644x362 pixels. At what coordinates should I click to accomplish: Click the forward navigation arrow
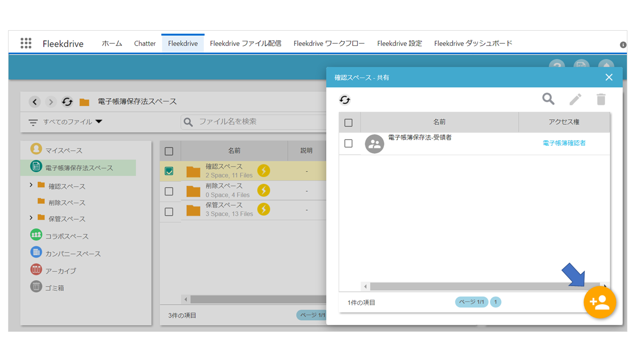point(51,102)
